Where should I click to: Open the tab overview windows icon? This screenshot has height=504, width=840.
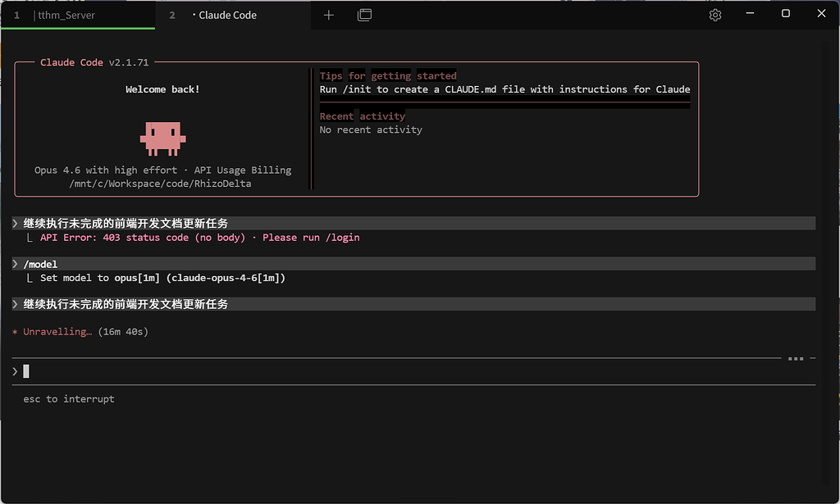coord(364,15)
